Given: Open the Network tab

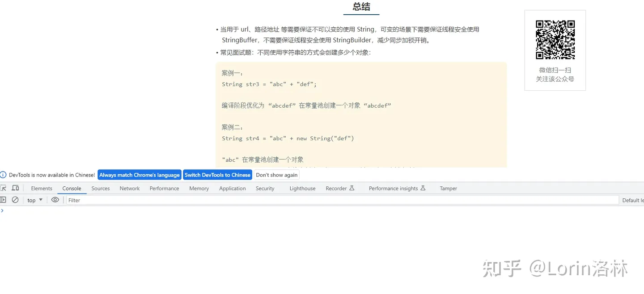Looking at the screenshot, I should (x=130, y=189).
